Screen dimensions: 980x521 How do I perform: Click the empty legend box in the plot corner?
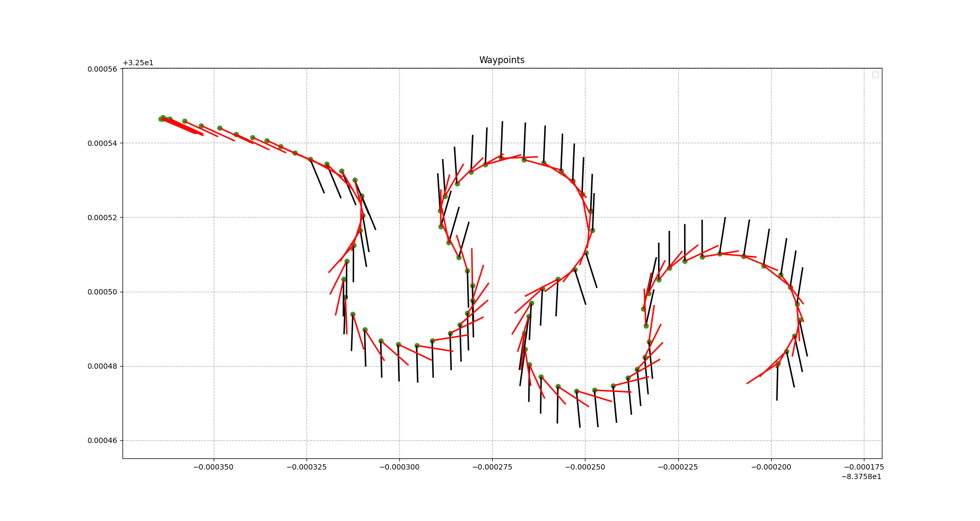[875, 75]
